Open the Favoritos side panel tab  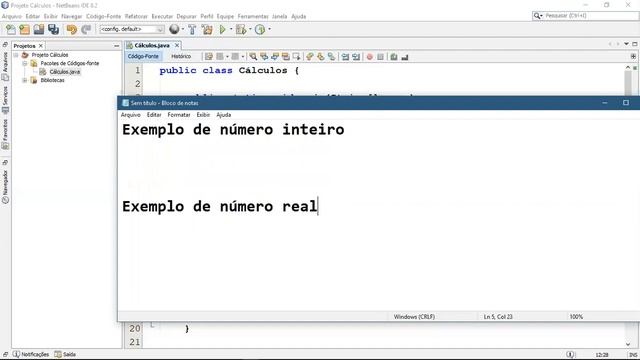pyautogui.click(x=5, y=133)
